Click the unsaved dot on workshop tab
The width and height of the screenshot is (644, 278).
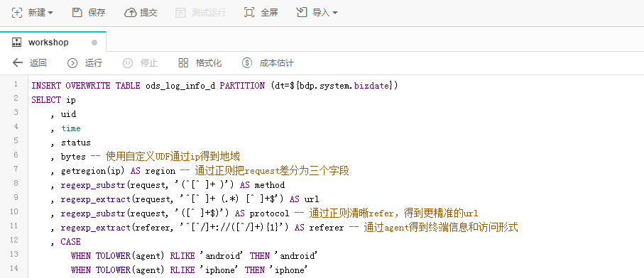click(x=94, y=43)
